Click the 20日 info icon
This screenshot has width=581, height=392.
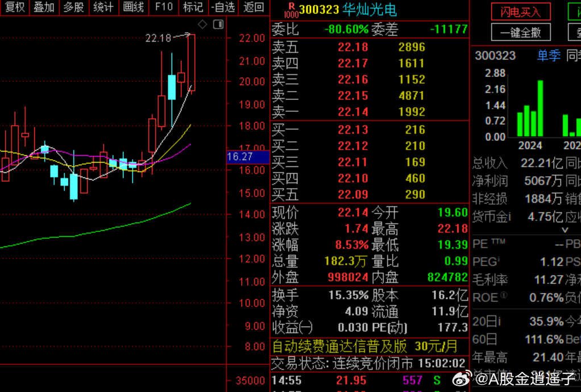pyautogui.click(x=499, y=322)
